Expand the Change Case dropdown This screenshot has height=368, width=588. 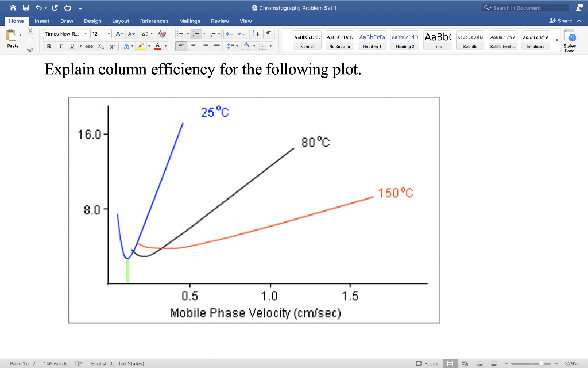(x=152, y=34)
